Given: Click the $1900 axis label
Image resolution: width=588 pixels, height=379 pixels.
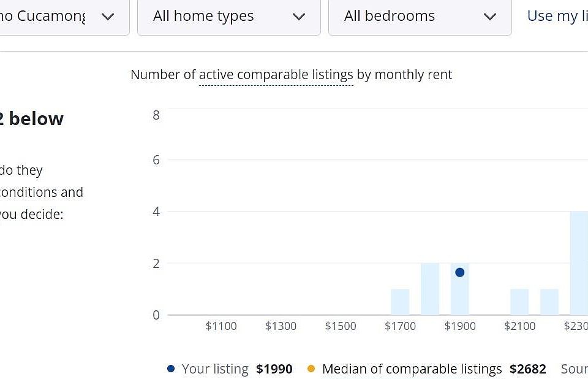Looking at the screenshot, I should click(460, 326).
